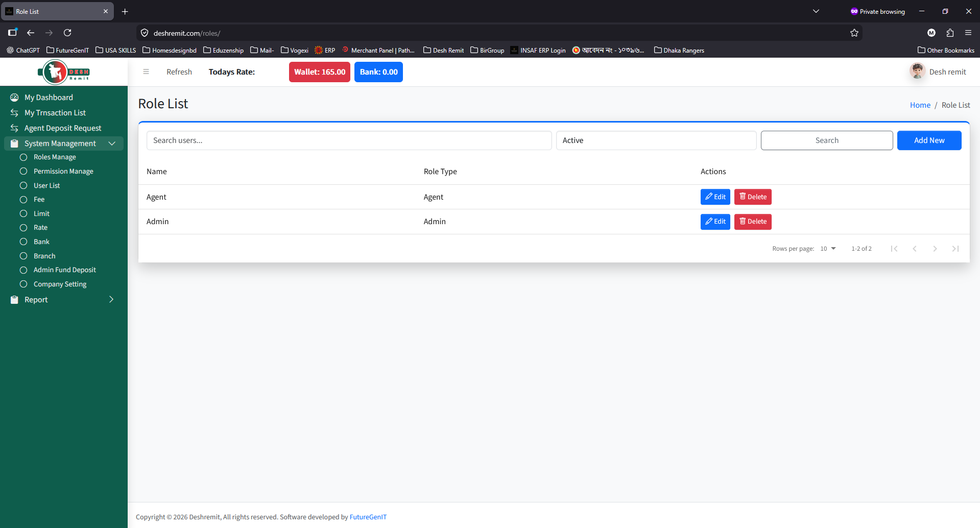Open the list all tabs dropdown arrow
The height and width of the screenshot is (528, 980).
tap(816, 11)
